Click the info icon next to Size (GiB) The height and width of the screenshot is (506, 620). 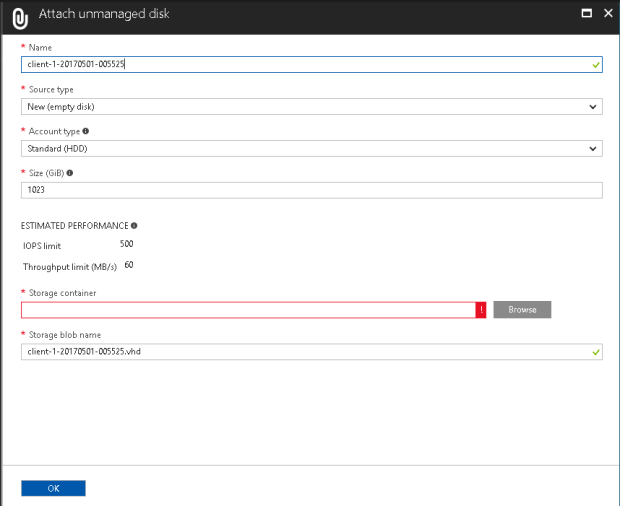[x=69, y=173]
